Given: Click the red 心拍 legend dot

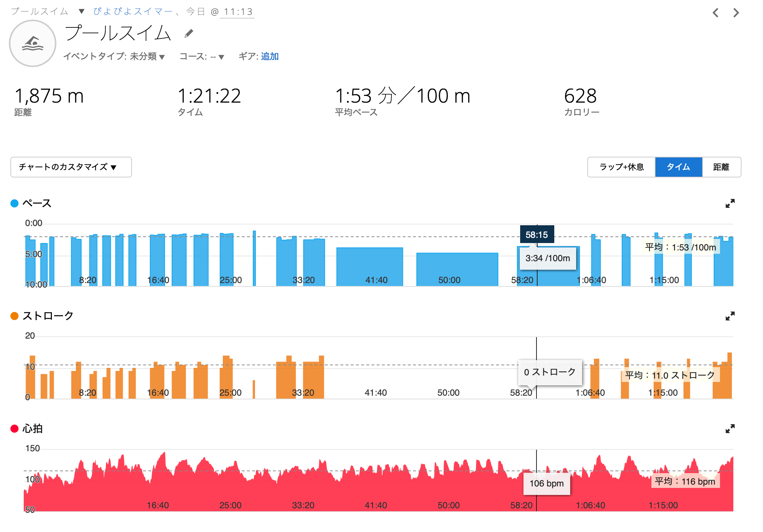Looking at the screenshot, I should click(x=14, y=429).
